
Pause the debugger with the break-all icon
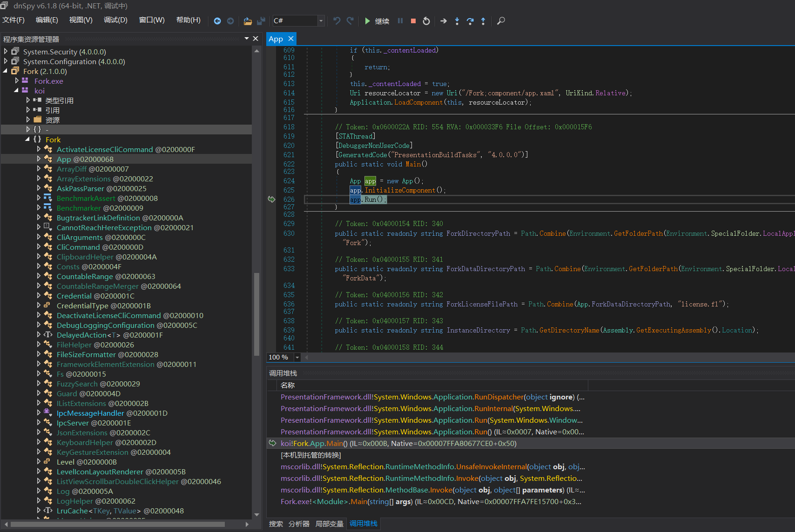coord(400,21)
